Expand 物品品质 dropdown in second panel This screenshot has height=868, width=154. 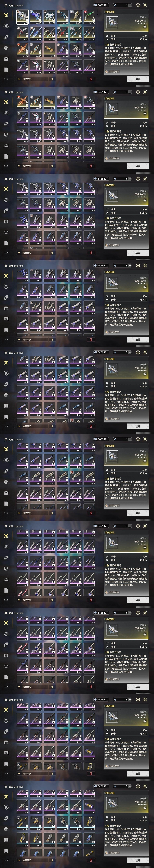pos(32,166)
